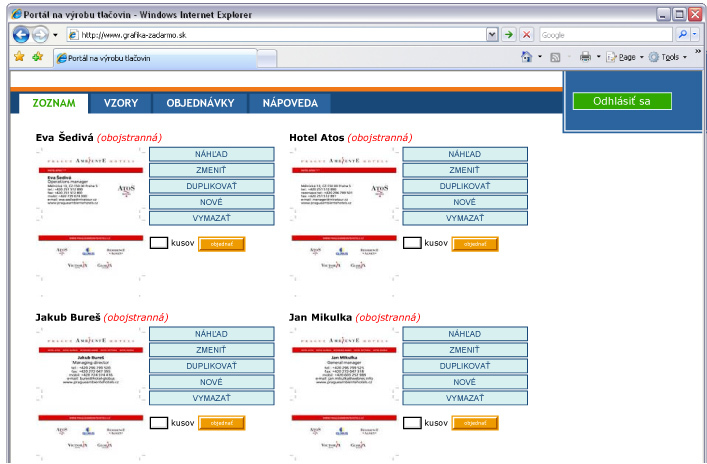Click NÁHĽAD for Hotel Atos card
The height and width of the screenshot is (464, 707).
coord(465,154)
